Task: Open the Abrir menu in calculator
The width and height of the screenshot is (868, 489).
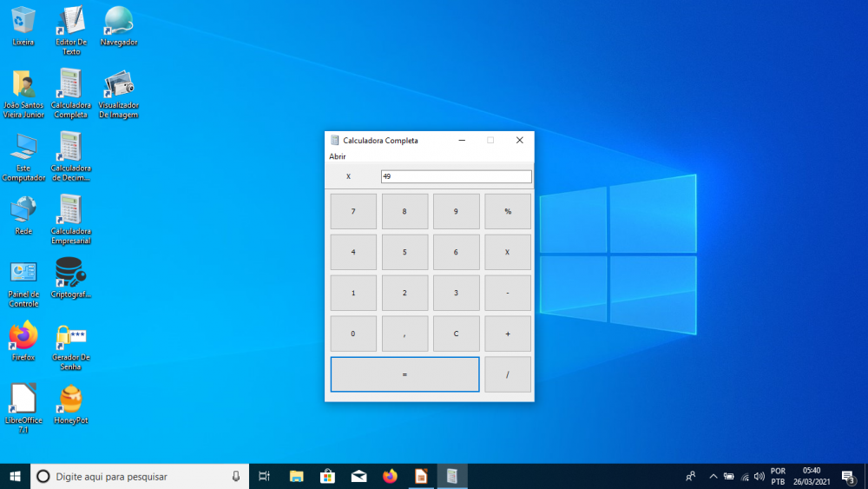Action: click(337, 156)
